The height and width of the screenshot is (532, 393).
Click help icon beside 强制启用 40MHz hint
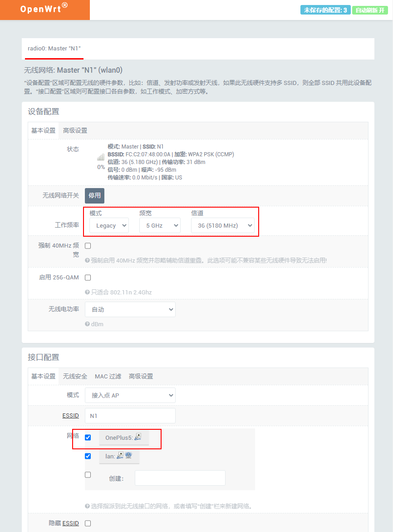click(x=87, y=260)
